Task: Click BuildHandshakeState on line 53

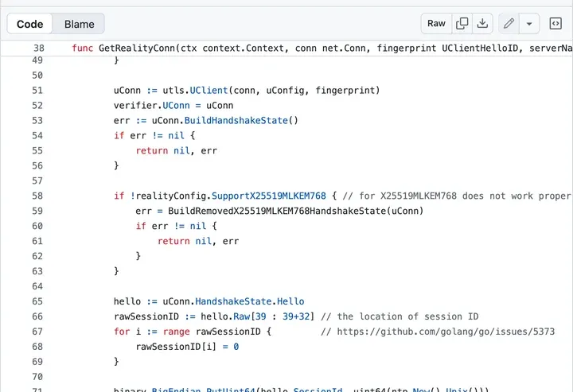Action: coord(236,120)
